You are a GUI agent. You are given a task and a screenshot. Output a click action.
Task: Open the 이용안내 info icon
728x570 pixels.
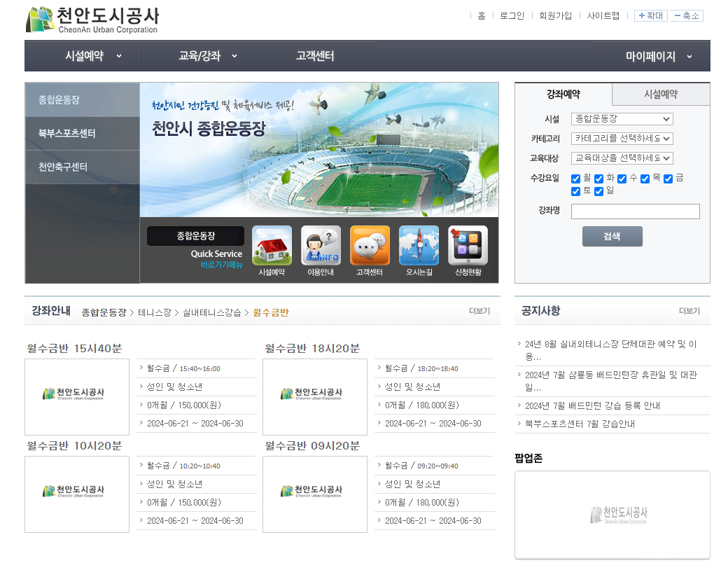(x=321, y=246)
